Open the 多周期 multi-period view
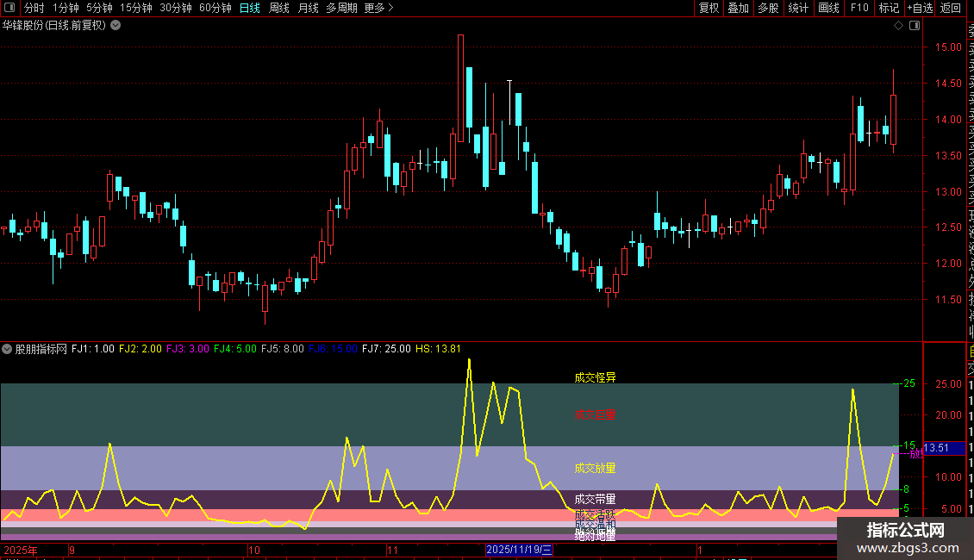This screenshot has width=974, height=560. 341,8
